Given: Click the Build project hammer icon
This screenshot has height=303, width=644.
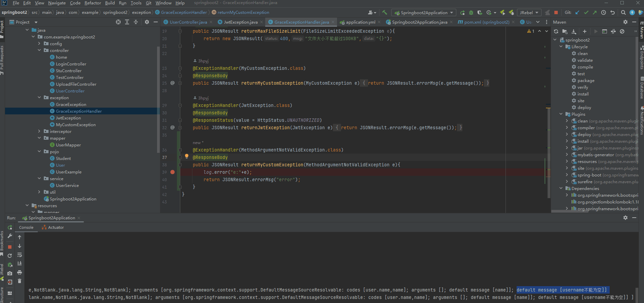Looking at the screenshot, I should coord(385,12).
